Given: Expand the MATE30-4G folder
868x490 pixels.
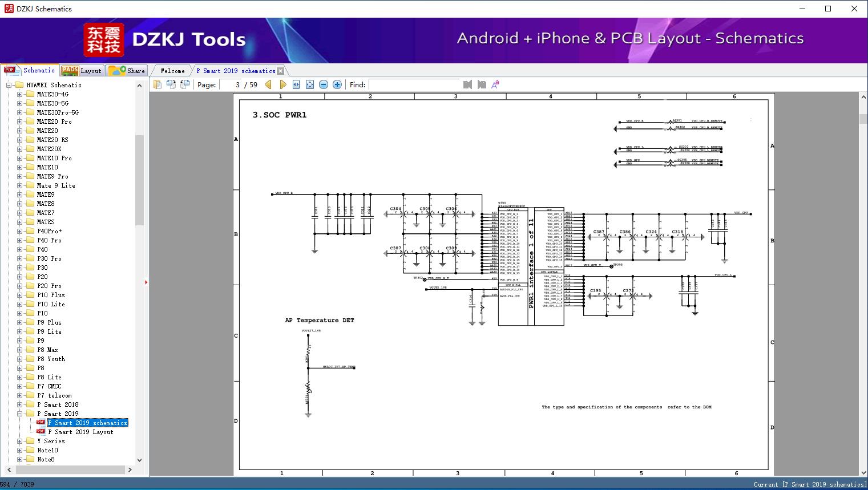Looking at the screenshot, I should [x=20, y=94].
